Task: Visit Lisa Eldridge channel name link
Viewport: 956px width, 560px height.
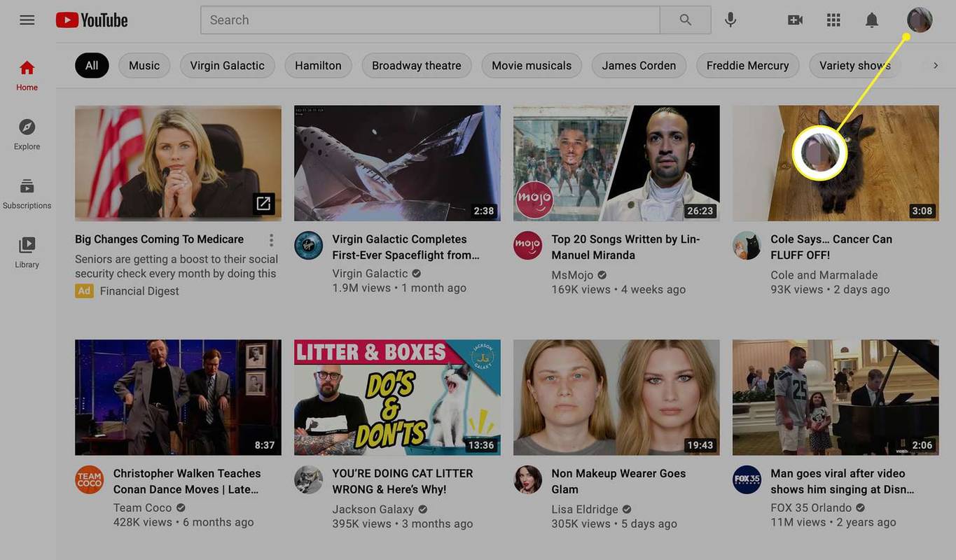Action: [585, 510]
